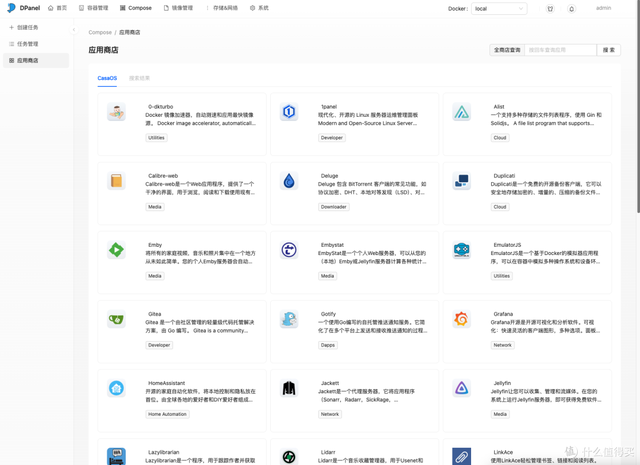Select the second sidebar item, task management
Viewport: 640px width, 465px height.
tap(36, 44)
